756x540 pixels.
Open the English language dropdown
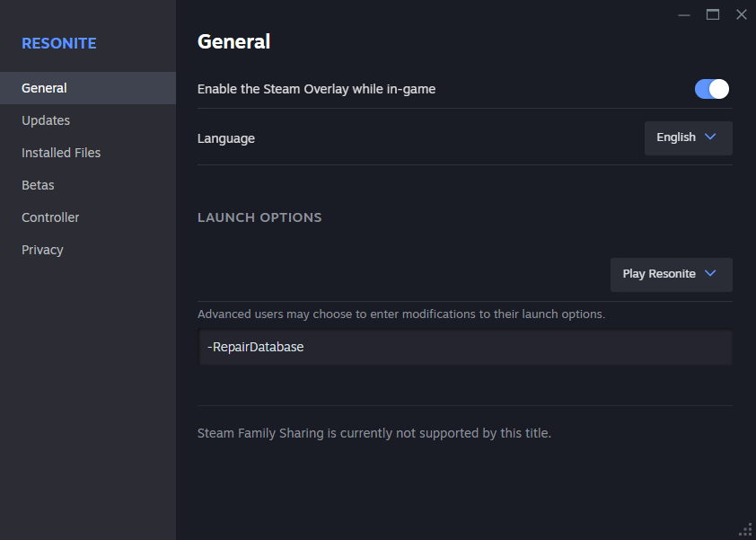tap(688, 137)
